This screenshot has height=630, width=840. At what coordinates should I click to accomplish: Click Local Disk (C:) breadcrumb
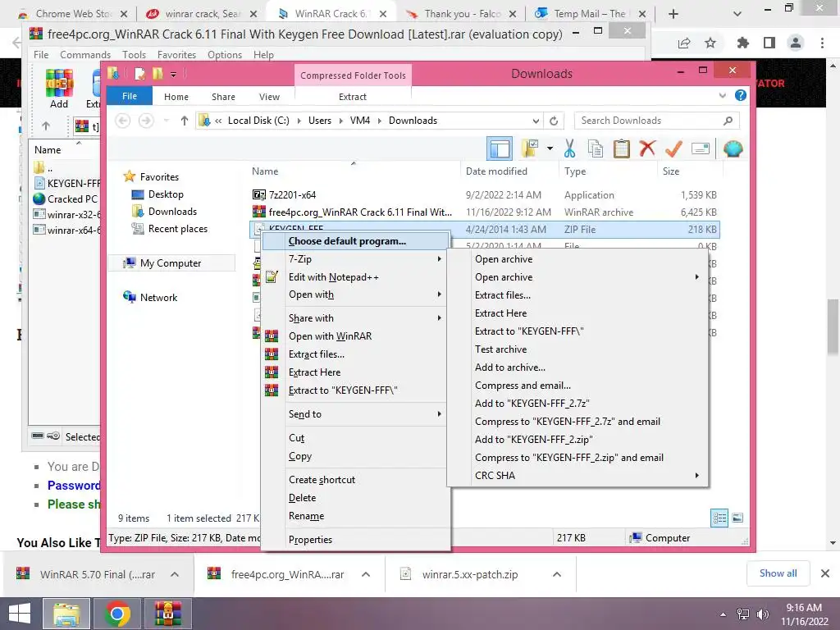tap(258, 121)
